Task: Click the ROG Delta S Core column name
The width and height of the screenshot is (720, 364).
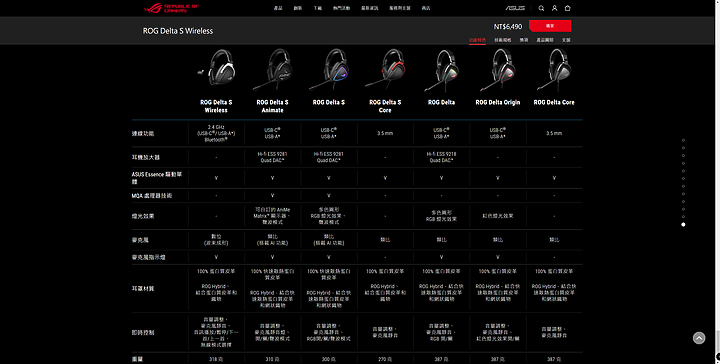Action: click(x=385, y=106)
